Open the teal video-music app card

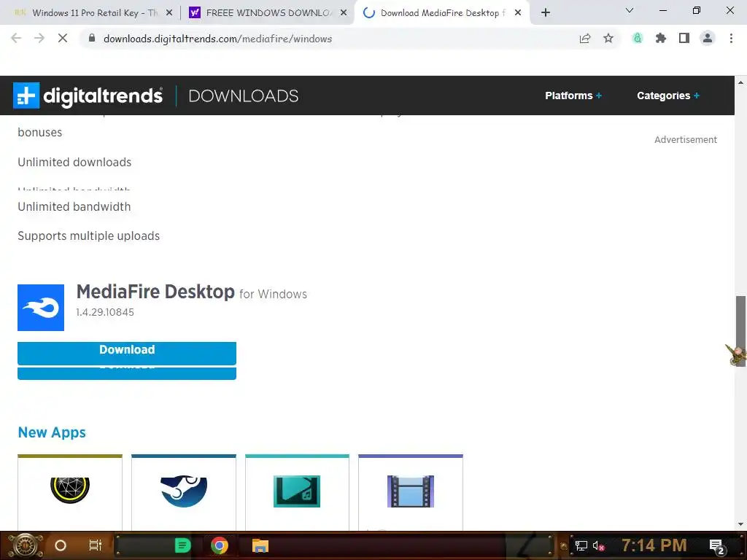click(298, 492)
